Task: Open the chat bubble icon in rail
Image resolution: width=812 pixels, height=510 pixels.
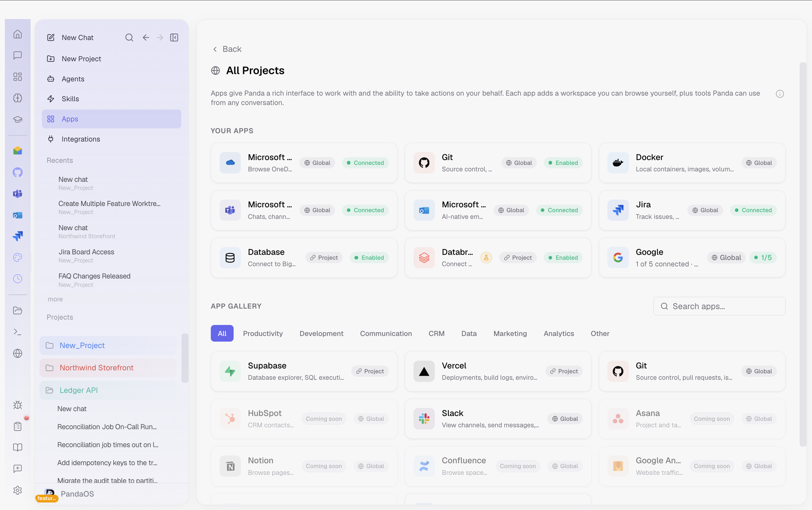Action: (x=17, y=55)
